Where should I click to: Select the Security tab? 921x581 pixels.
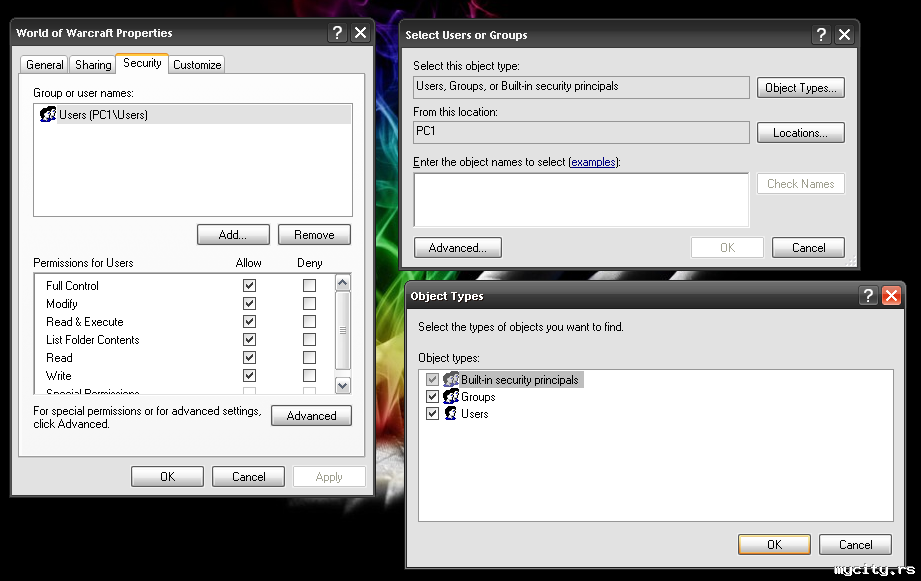[142, 63]
